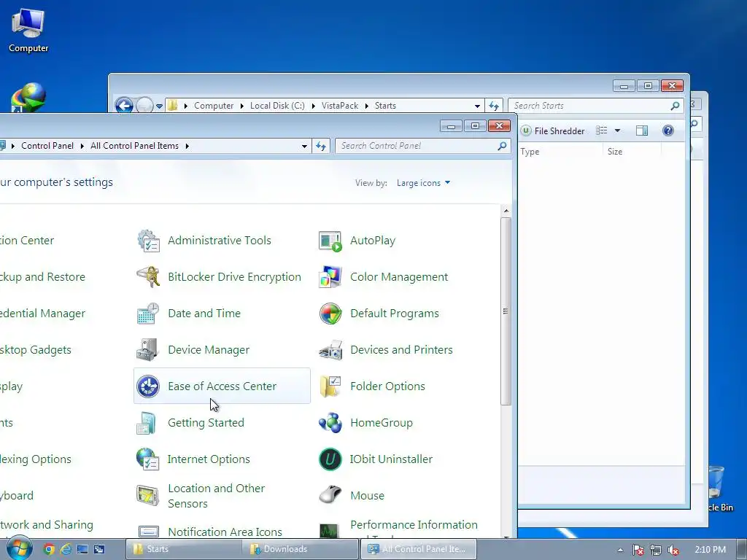This screenshot has height=560, width=747.
Task: Click Search Starts field
Action: point(596,106)
